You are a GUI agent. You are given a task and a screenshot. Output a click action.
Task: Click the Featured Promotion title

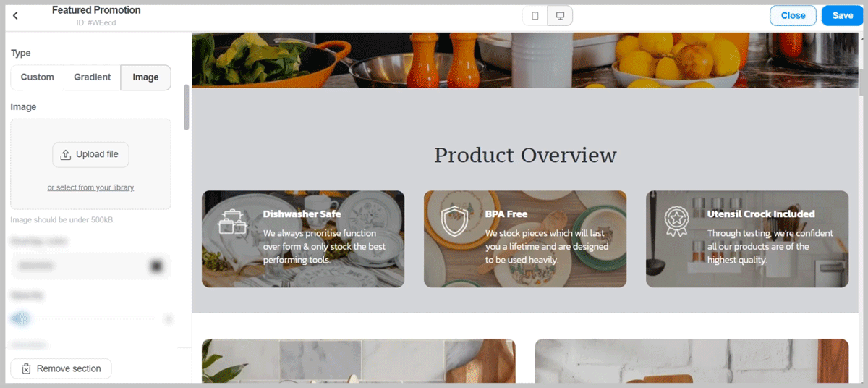point(96,10)
